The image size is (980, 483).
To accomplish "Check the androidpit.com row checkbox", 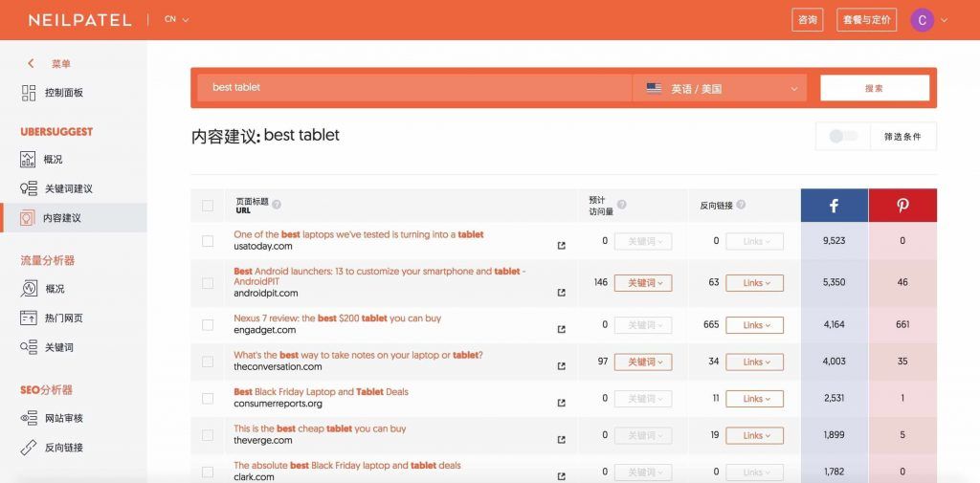I will (208, 283).
